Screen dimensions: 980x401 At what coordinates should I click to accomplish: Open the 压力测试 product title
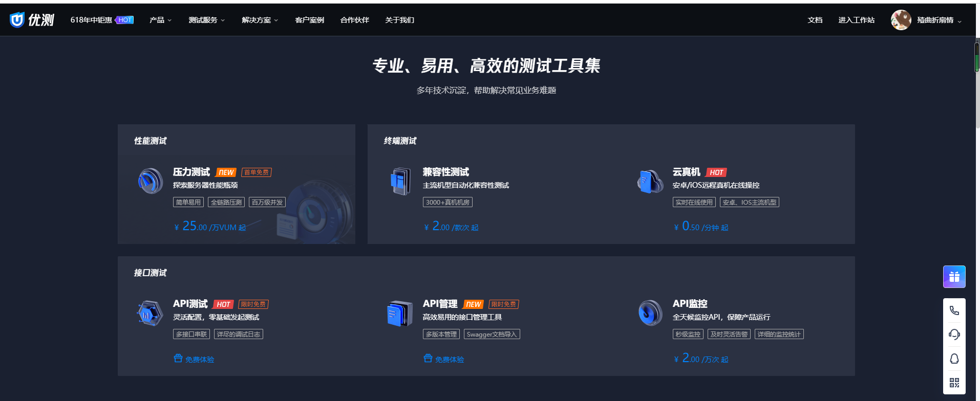[x=191, y=172]
